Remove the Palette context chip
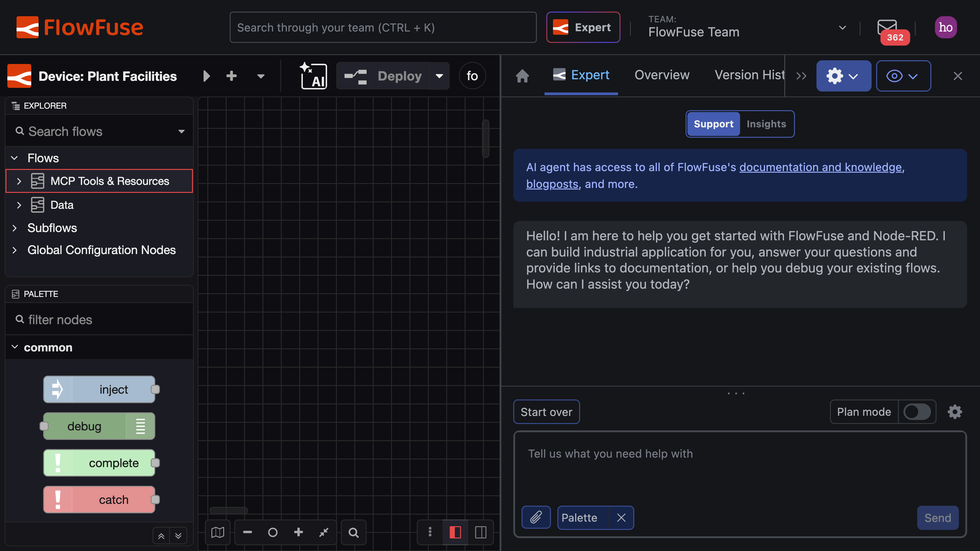980x551 pixels. tap(621, 518)
